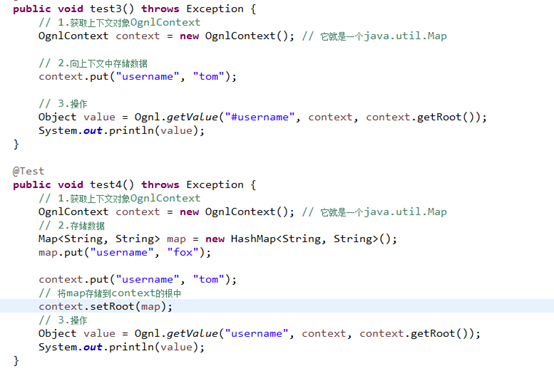Click 'Exception' in test3 method signature
This screenshot has height=371, width=554.
pos(215,9)
